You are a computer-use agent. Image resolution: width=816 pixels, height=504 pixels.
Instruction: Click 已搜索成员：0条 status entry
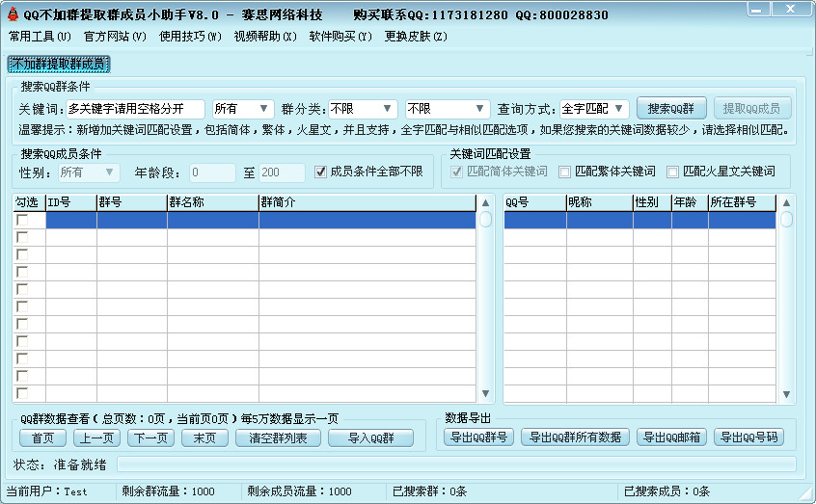[666, 491]
